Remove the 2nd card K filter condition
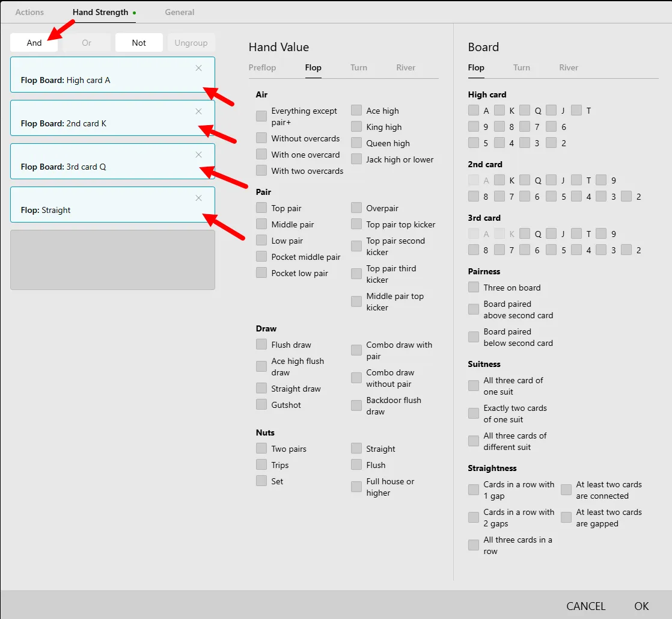 click(198, 111)
